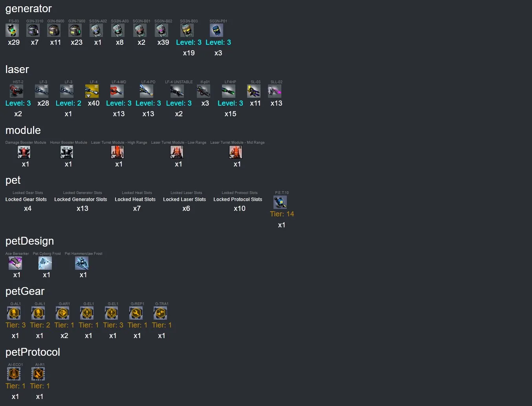Choose the G3N-7900 generator icon

75,30
